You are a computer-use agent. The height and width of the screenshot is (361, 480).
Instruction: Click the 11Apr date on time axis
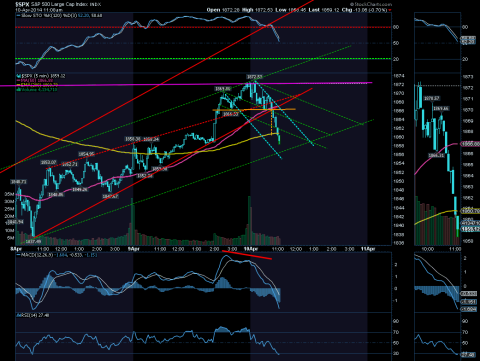(368, 249)
